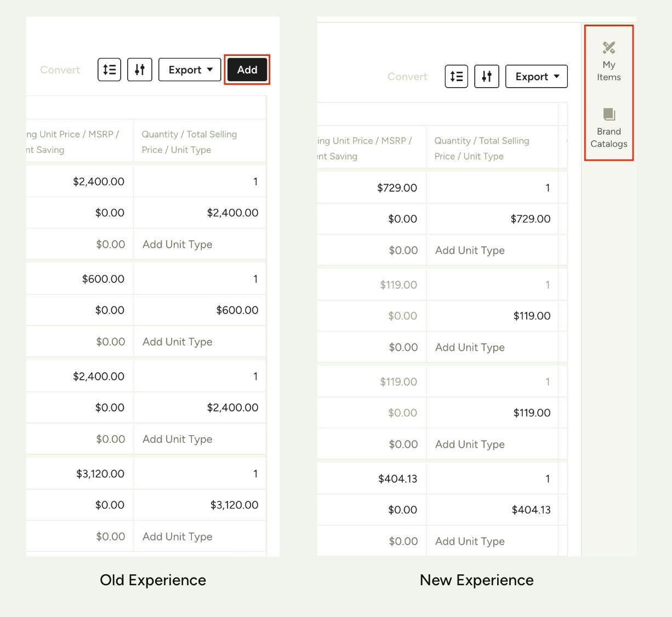Click Add Unit Type under the $600.00 item
Viewport: 672px width, 617px height.
177,342
